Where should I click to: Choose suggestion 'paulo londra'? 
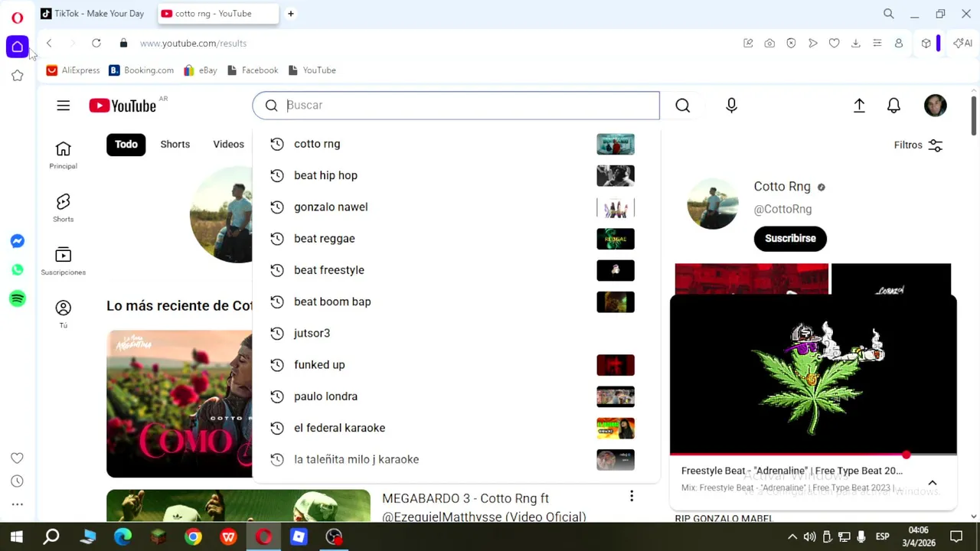456,396
